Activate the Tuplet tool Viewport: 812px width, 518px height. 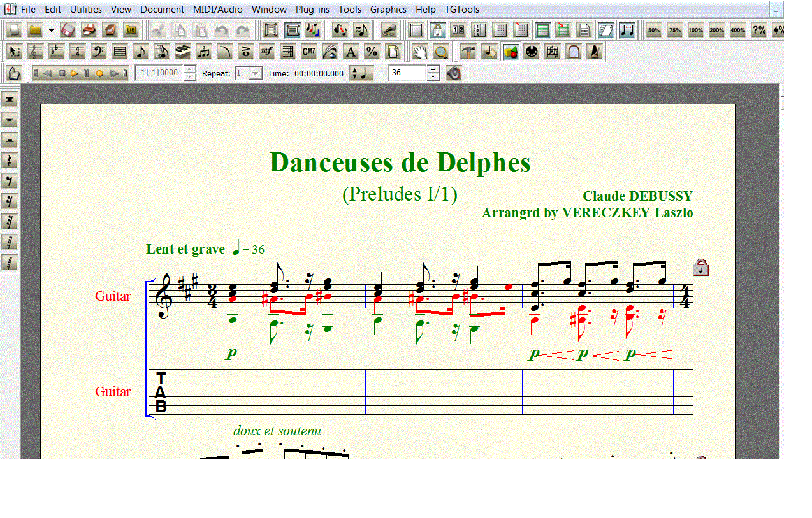tap(204, 52)
